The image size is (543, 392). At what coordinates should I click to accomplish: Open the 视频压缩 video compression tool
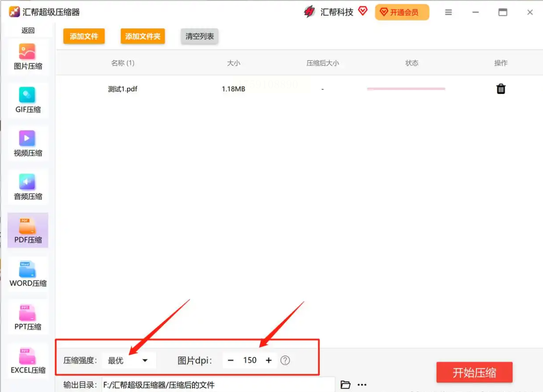[x=28, y=144]
